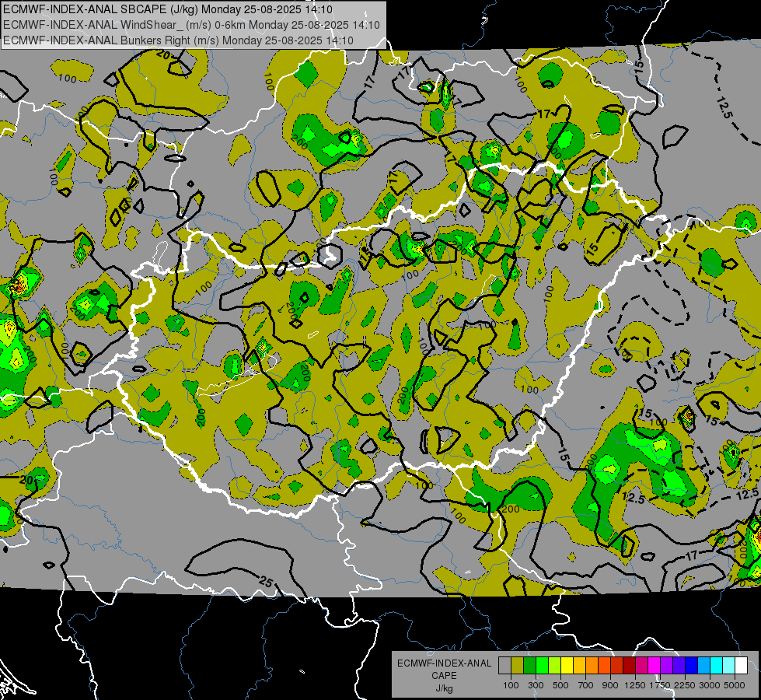
Task: Click the 1250 value under color bar
Action: [x=635, y=685]
